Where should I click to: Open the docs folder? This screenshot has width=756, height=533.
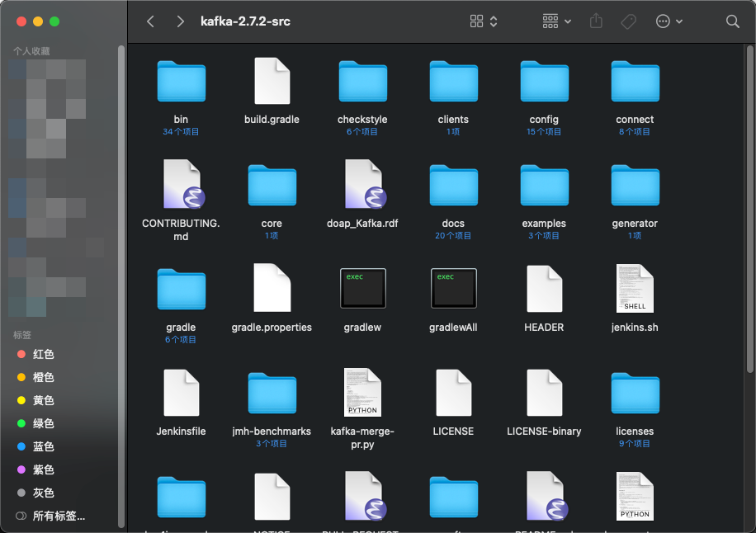[453, 186]
